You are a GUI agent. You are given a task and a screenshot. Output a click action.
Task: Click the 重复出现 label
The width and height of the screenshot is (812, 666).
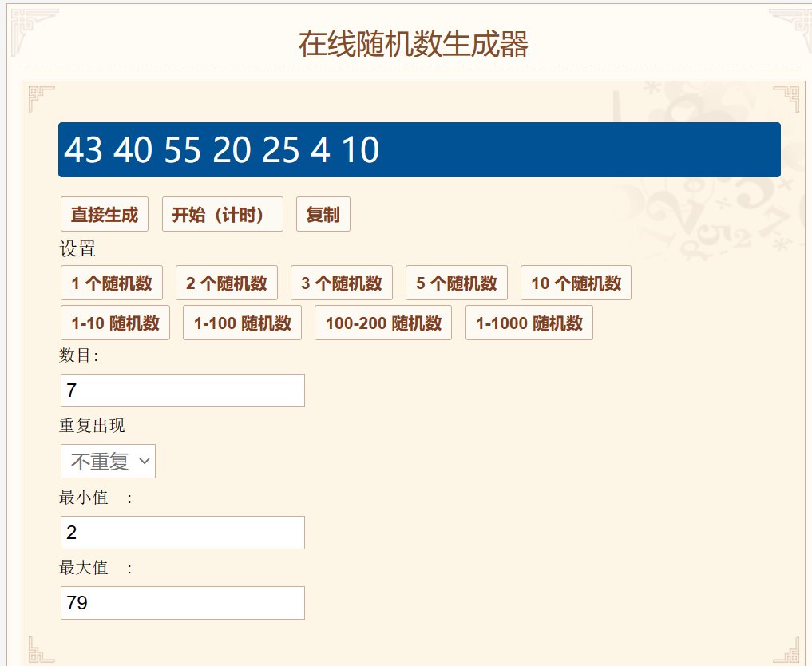coord(92,426)
